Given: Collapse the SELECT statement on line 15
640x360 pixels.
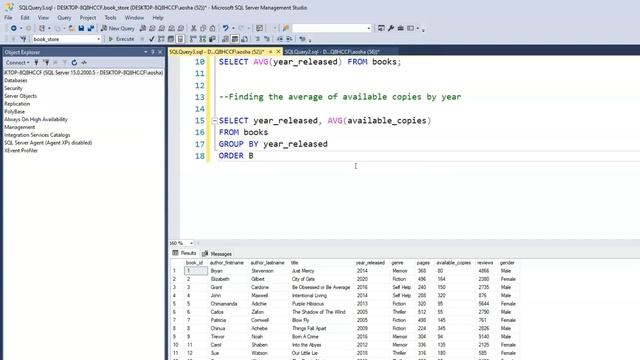Looking at the screenshot, I should coord(214,120).
